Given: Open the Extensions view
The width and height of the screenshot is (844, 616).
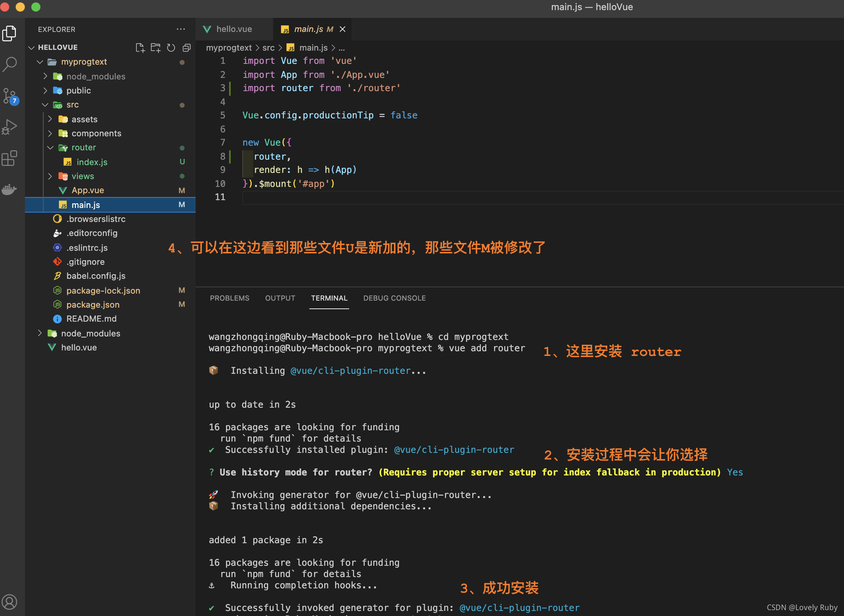Looking at the screenshot, I should coord(10,158).
